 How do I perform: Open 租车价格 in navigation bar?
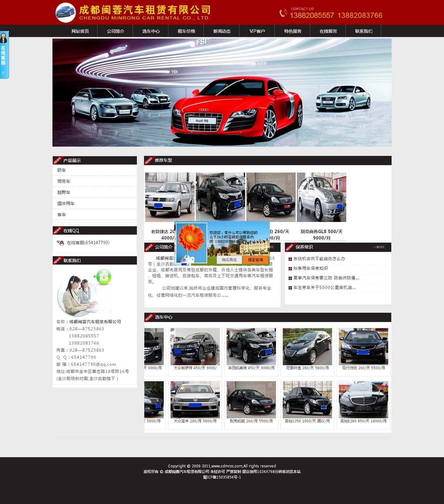click(x=186, y=31)
